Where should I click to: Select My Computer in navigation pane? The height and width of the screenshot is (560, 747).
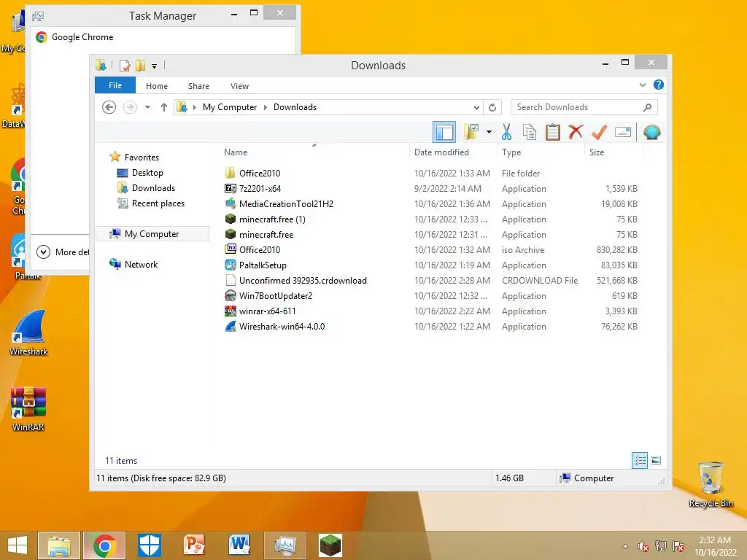pos(152,234)
